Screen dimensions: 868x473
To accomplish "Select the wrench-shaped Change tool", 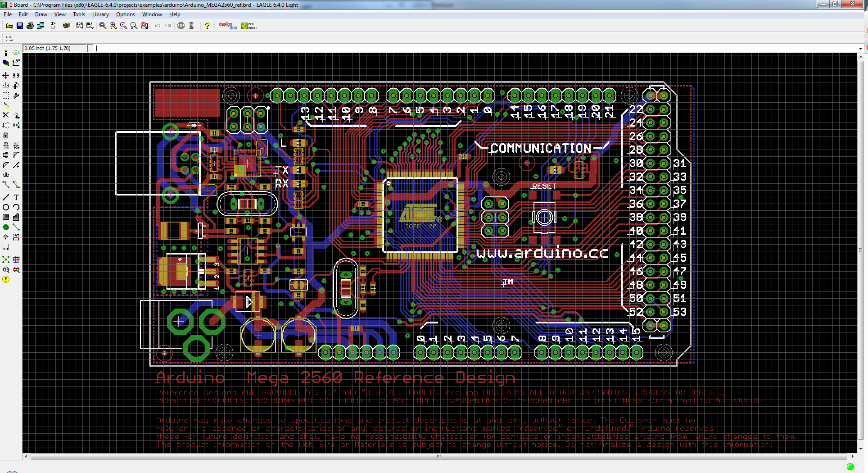I will (x=16, y=95).
